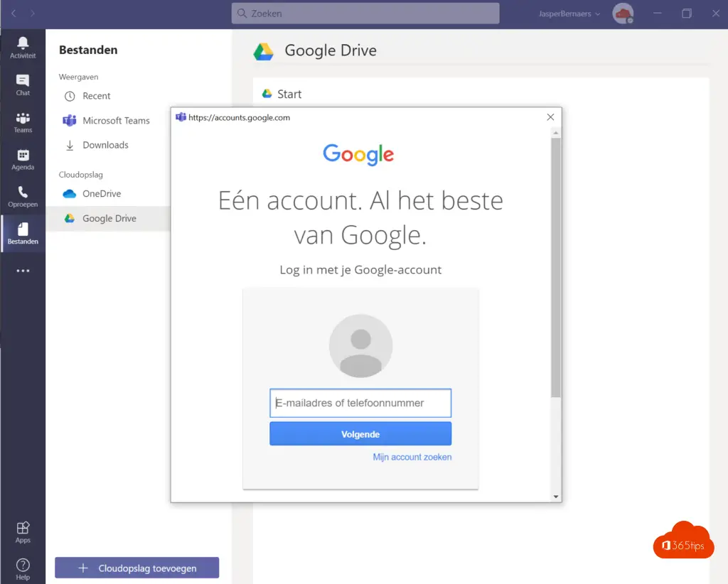This screenshot has width=728, height=584.
Task: Click the more apps ellipsis icon
Action: pyautogui.click(x=23, y=271)
